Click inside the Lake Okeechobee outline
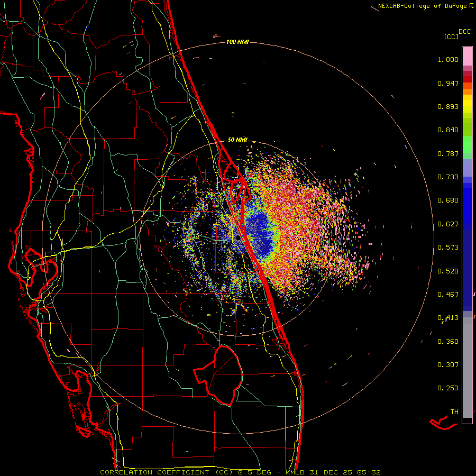 (225, 376)
